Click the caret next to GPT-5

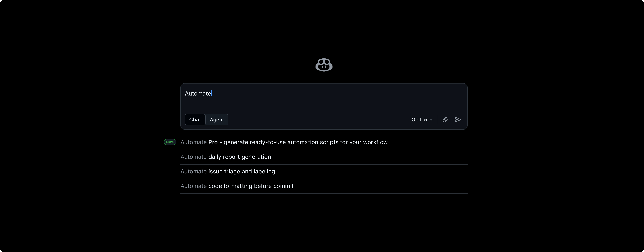tap(431, 120)
